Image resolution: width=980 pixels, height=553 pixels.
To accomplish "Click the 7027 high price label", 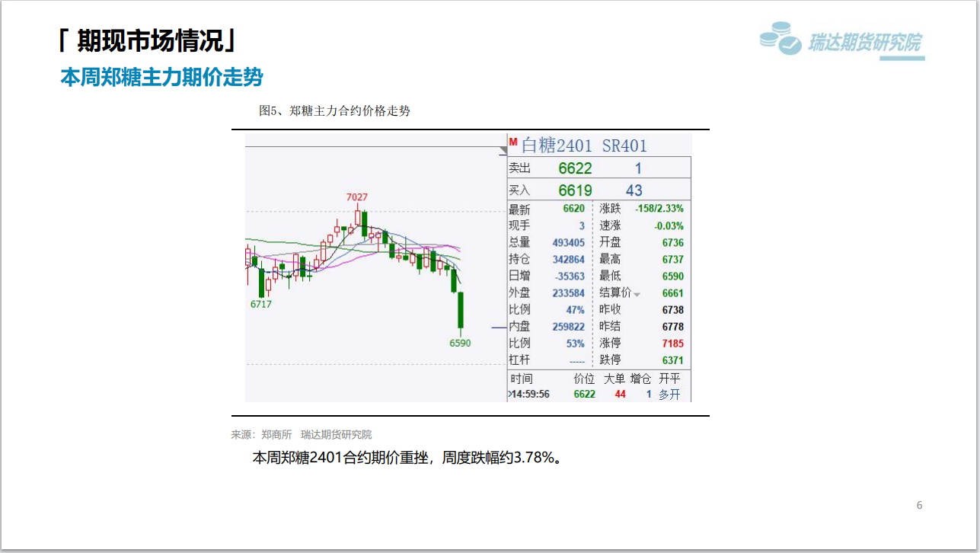I will coord(357,197).
